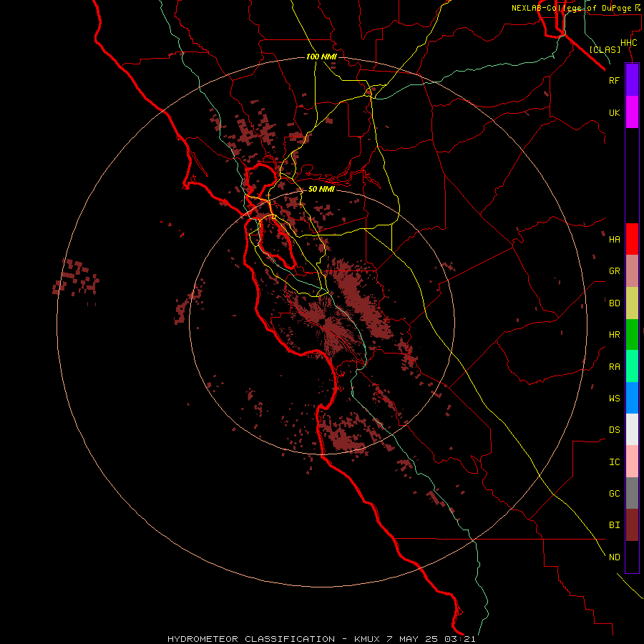Click the IC legend label
This screenshot has width=644, height=644.
614,462
